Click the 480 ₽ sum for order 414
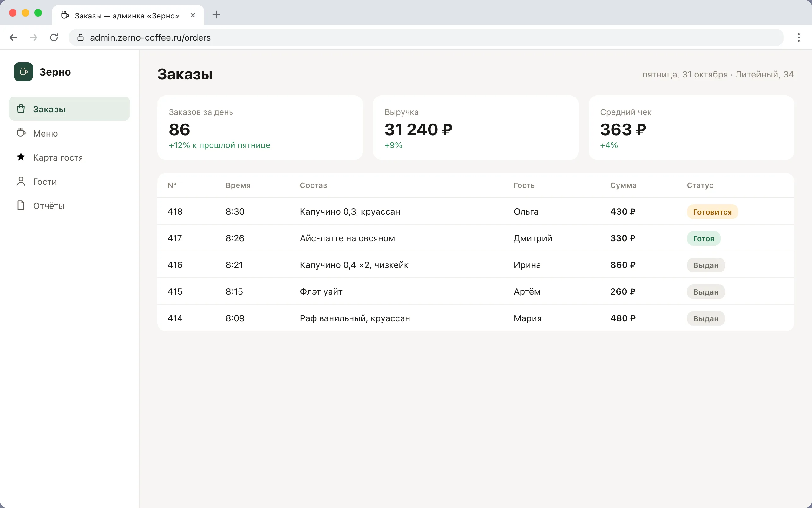812x508 pixels. [x=623, y=318]
